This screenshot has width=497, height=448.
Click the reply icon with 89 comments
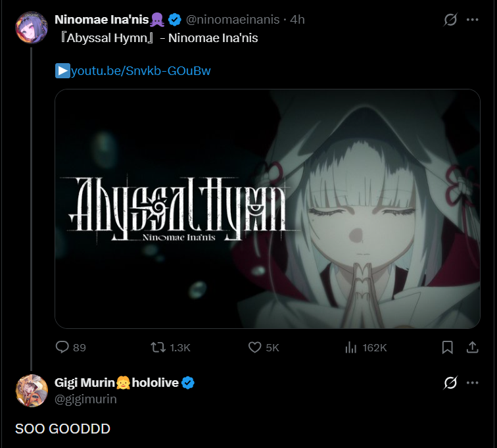tap(62, 347)
